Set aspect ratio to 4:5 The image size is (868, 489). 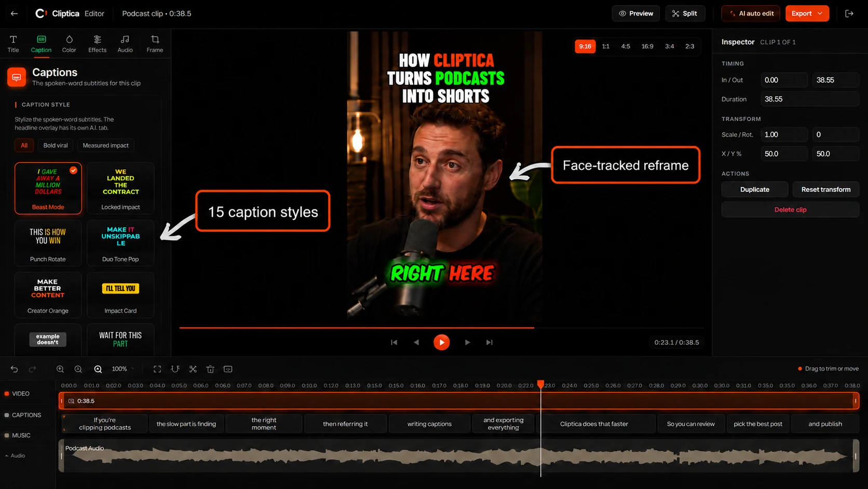pyautogui.click(x=626, y=46)
